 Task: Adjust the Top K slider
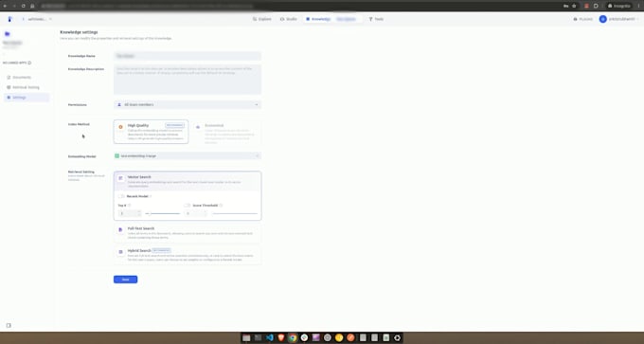163,214
